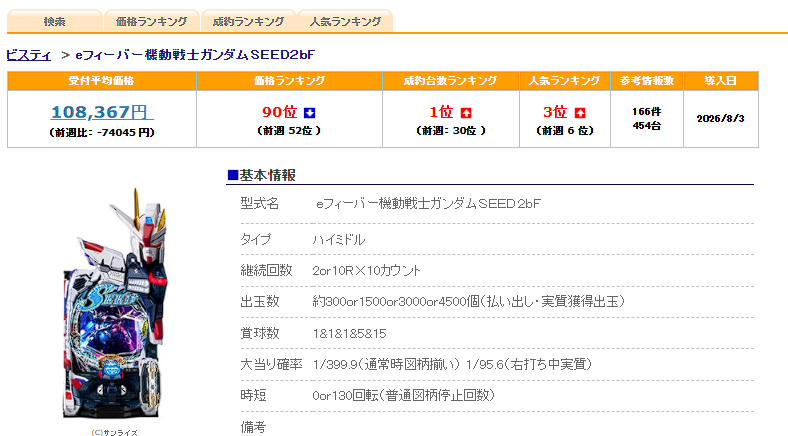Switch to the 成約ランキング tab
This screenshot has height=436, width=788.
(x=248, y=21)
